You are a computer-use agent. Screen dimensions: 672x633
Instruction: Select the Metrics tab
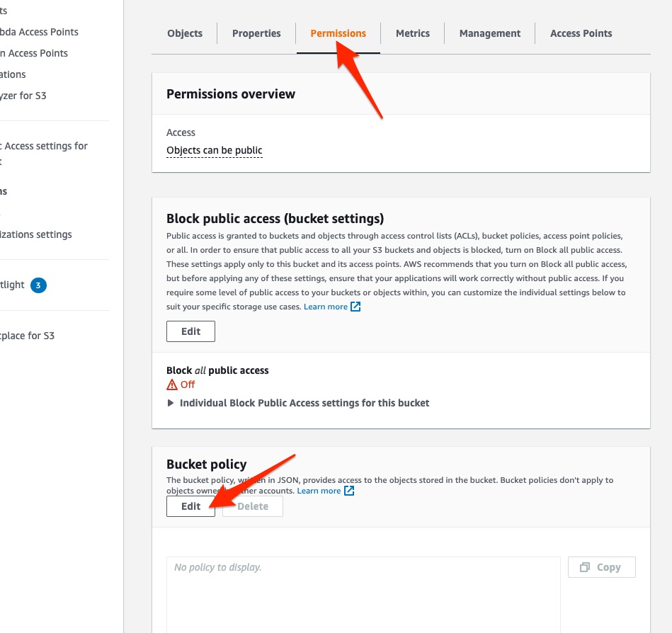[413, 33]
